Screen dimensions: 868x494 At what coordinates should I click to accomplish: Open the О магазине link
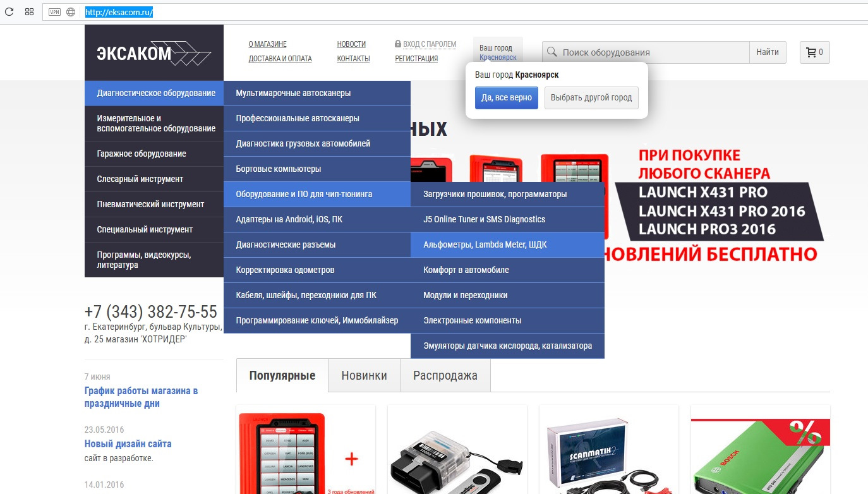(x=267, y=44)
